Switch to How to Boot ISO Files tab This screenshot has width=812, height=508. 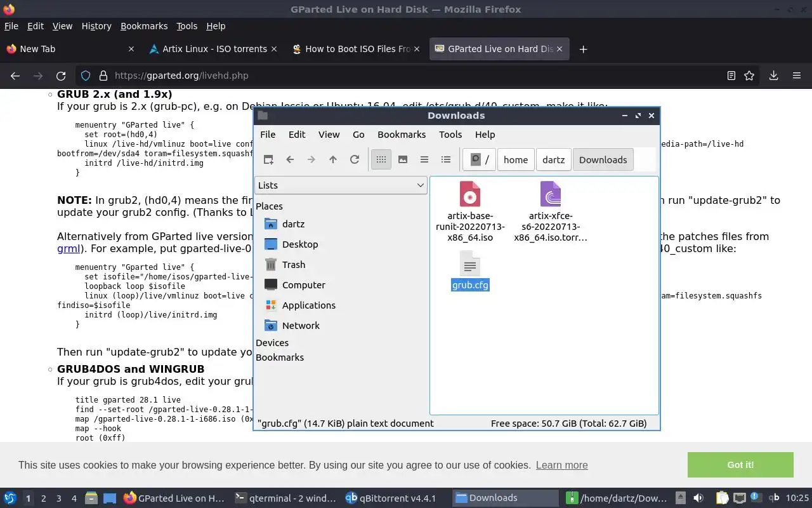(x=357, y=49)
